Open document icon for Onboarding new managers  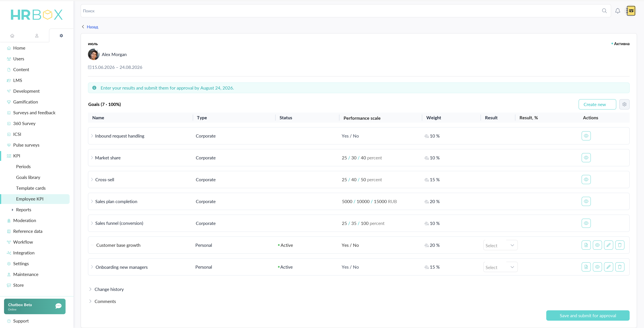[586, 267]
